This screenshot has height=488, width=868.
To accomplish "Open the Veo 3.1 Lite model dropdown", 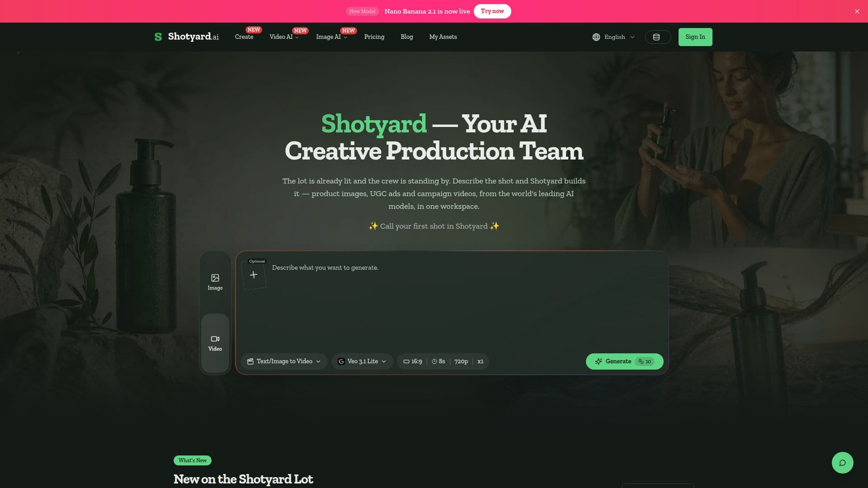I will (362, 361).
